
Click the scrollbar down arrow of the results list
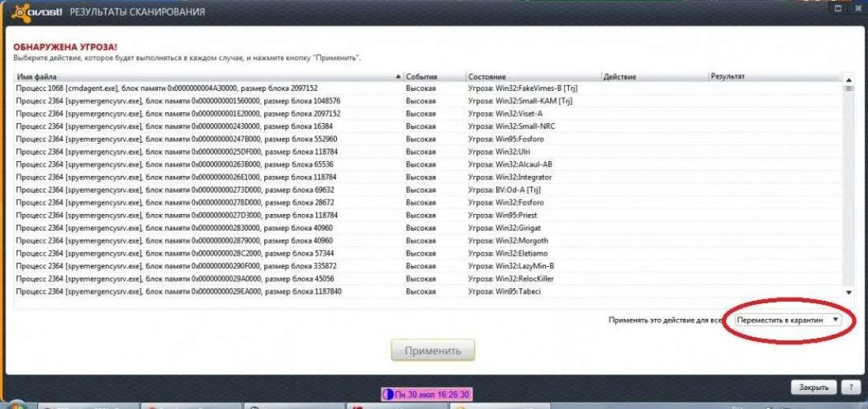coord(848,292)
